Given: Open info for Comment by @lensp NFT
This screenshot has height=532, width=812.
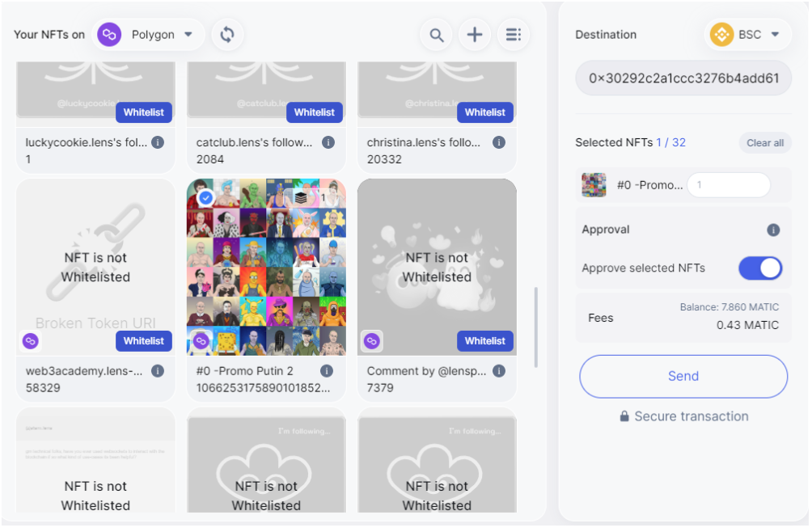Looking at the screenshot, I should coord(499,371).
